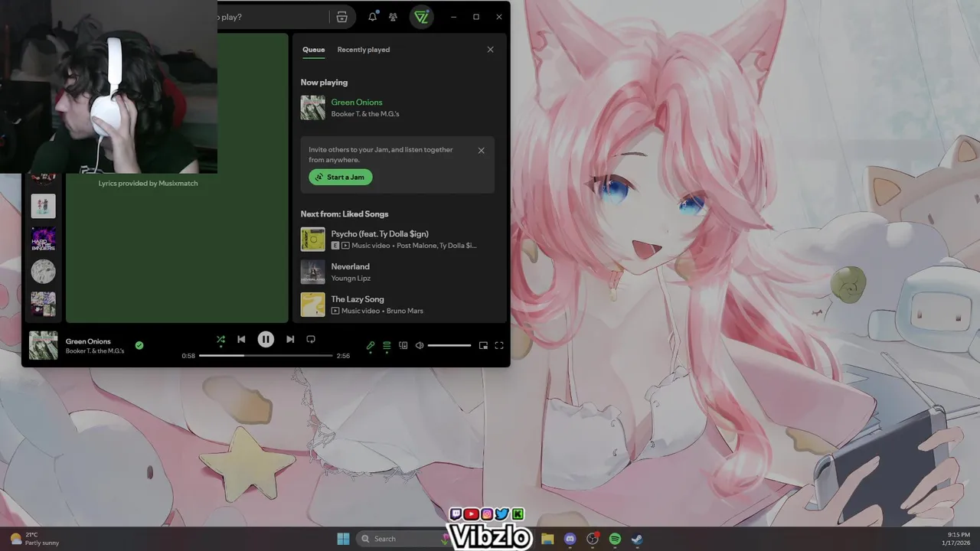Open the connect to a device icon

[403, 345]
